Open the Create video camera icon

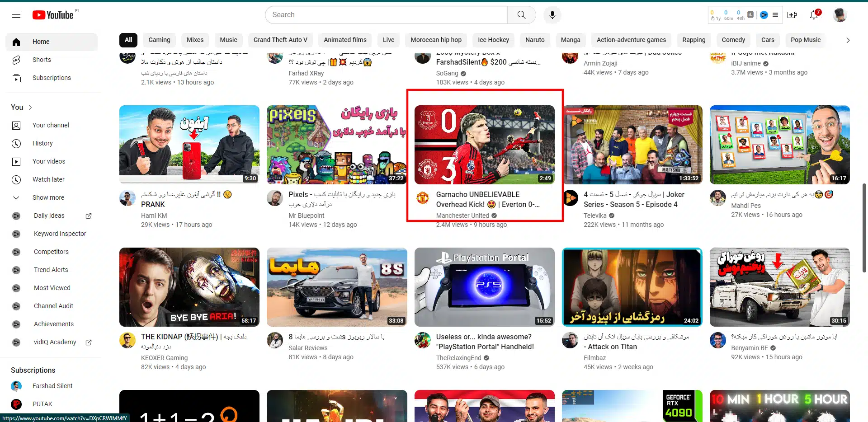coord(792,15)
